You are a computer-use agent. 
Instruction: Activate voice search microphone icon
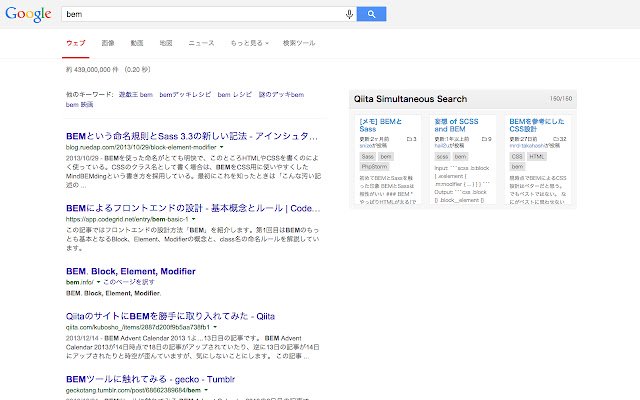pos(349,14)
